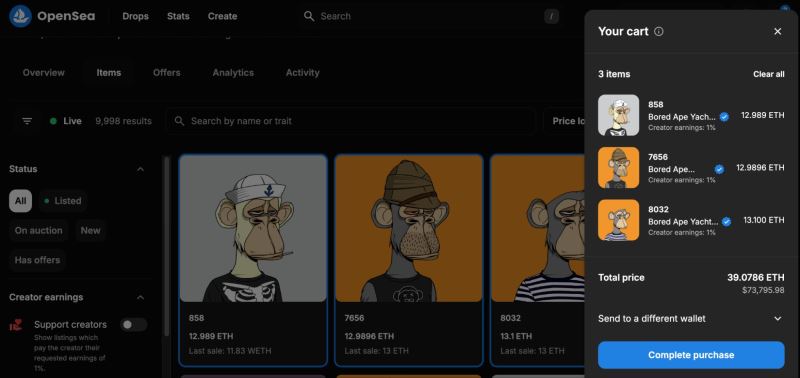The width and height of the screenshot is (800, 378).
Task: Select the All status filter
Action: pyautogui.click(x=20, y=201)
